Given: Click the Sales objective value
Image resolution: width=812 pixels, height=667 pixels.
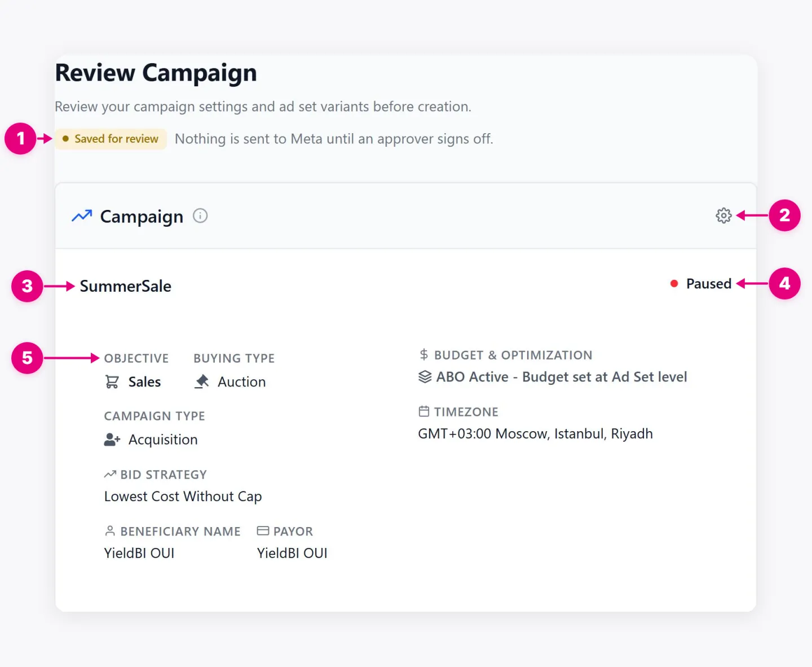Looking at the screenshot, I should coord(144,382).
